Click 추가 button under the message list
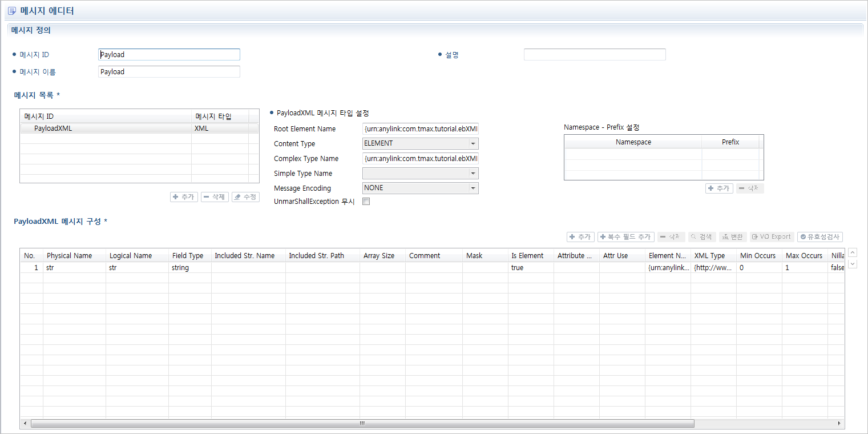 (184, 197)
